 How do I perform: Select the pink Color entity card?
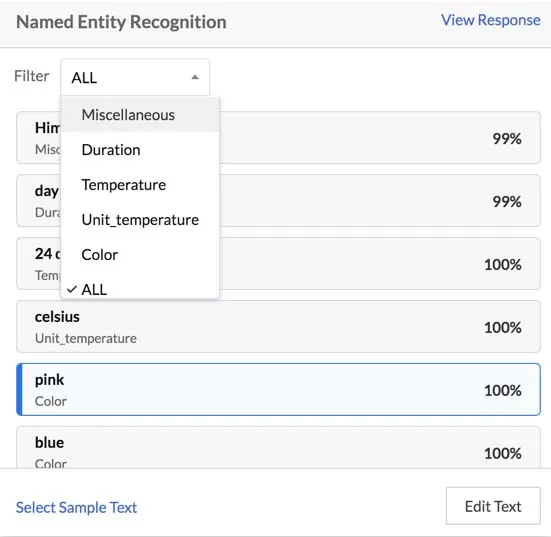click(x=278, y=389)
